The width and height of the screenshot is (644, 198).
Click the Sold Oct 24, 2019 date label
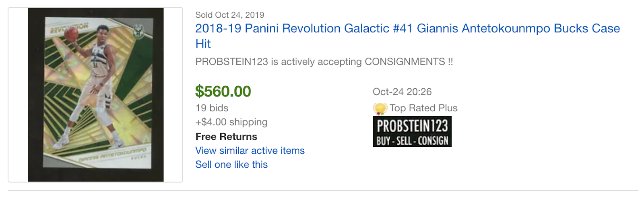(229, 15)
